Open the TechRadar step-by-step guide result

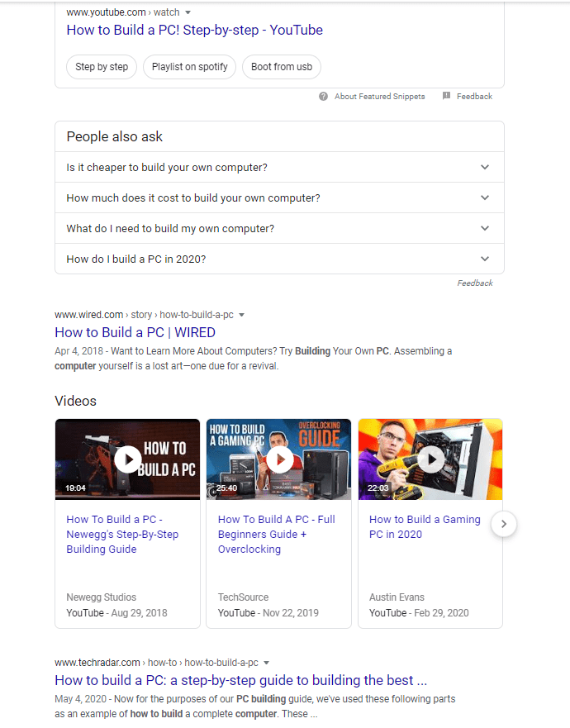coord(241,680)
